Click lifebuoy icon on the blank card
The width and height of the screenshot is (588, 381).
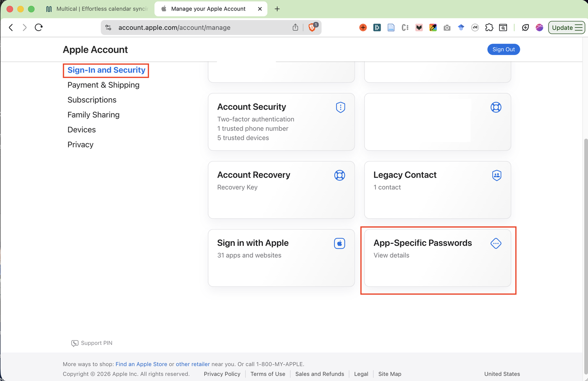click(496, 107)
